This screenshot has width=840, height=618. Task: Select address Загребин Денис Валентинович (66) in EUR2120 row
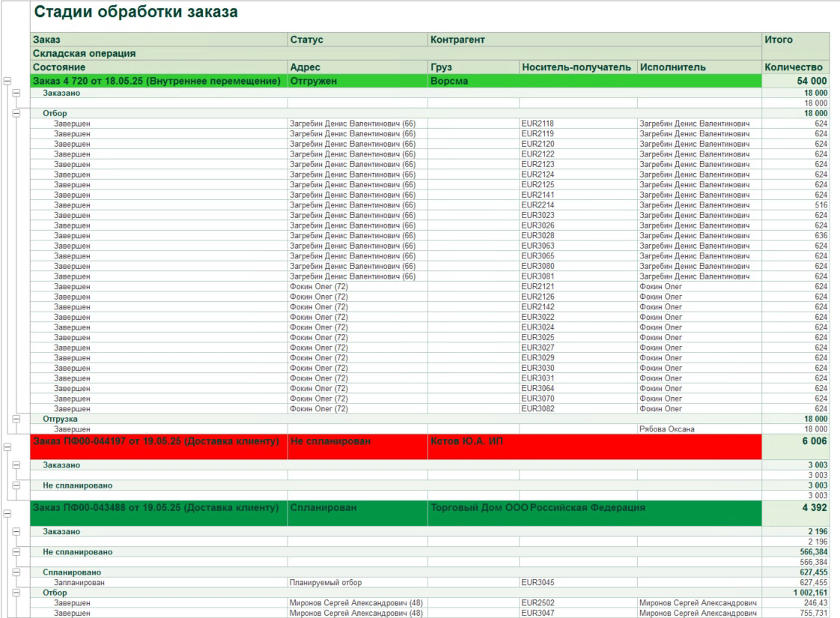358,144
